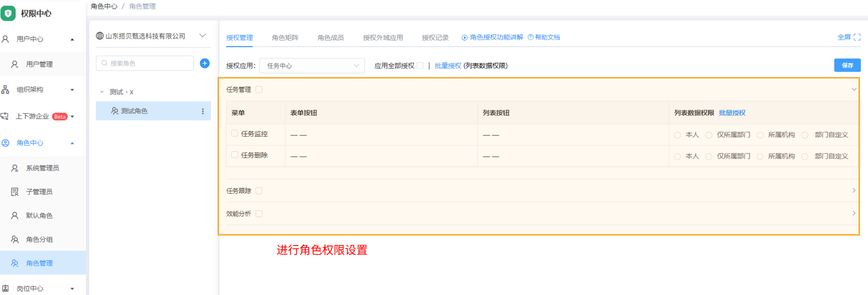Expand the 上下游企业 menu arrow

click(x=72, y=117)
